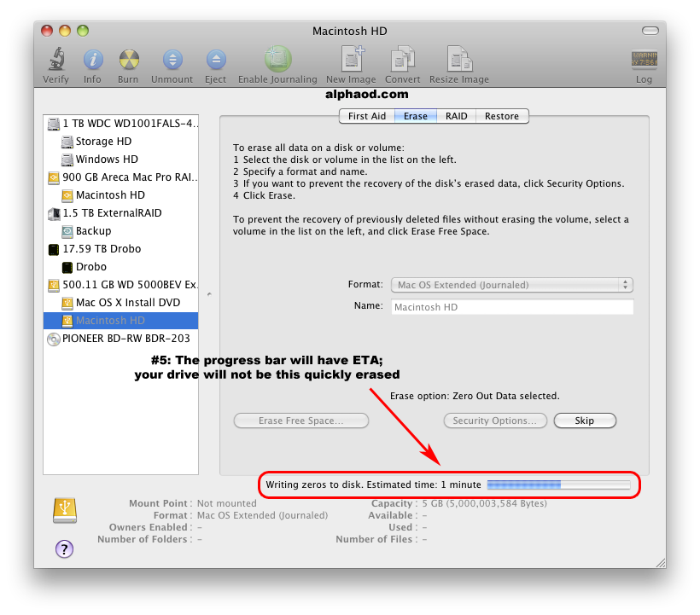Switch to the First Aid tab
This screenshot has height=615, width=700.
(366, 116)
